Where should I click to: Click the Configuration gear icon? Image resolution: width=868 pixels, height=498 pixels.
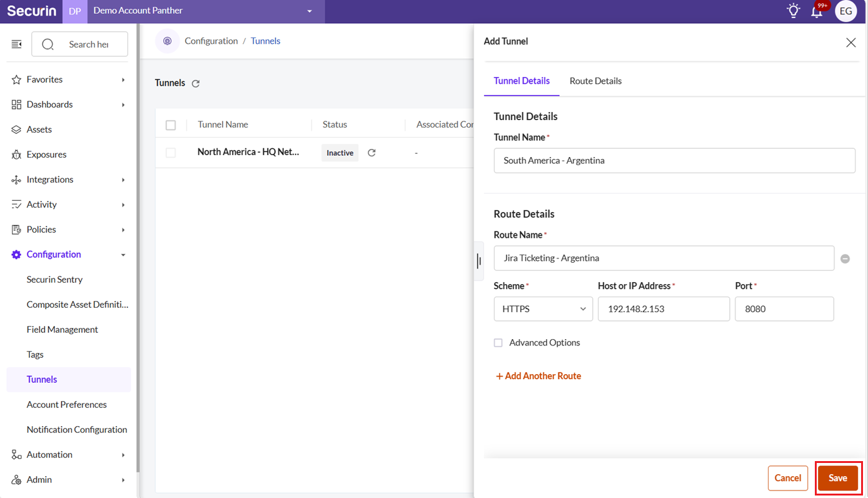(x=16, y=255)
